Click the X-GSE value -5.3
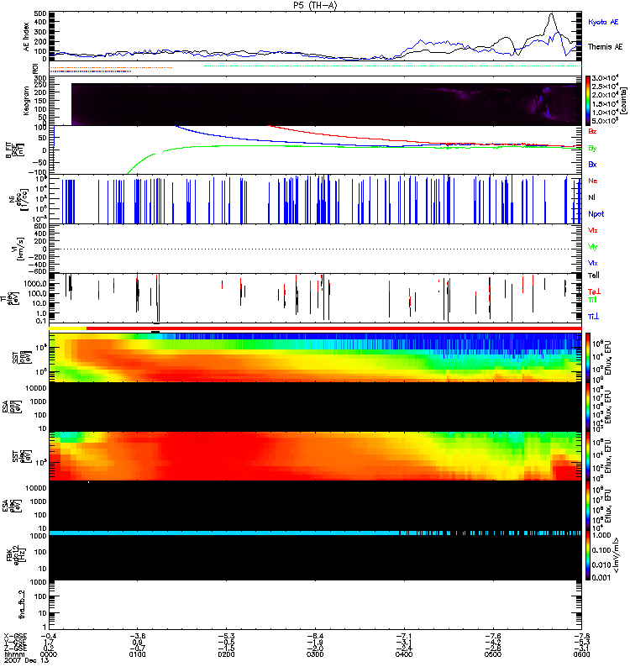 tap(226, 636)
